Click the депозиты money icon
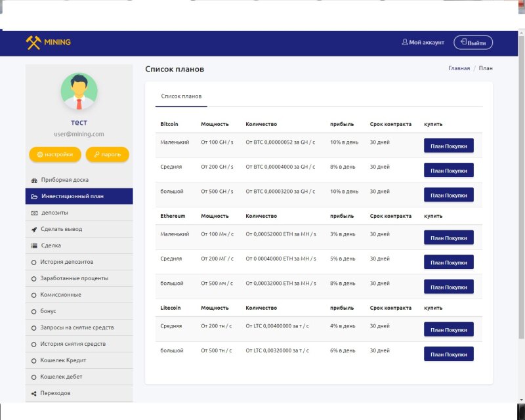The image size is (525, 420). [x=34, y=213]
